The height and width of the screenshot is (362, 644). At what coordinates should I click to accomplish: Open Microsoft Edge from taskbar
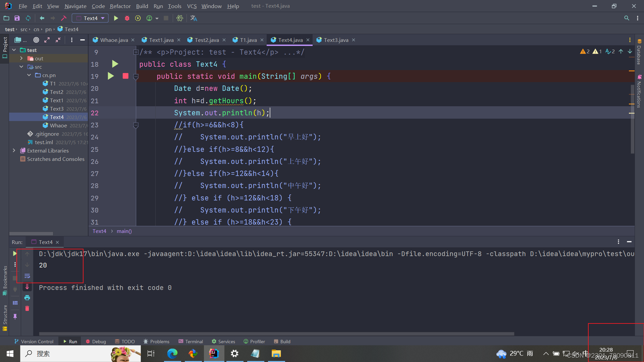pos(172,354)
